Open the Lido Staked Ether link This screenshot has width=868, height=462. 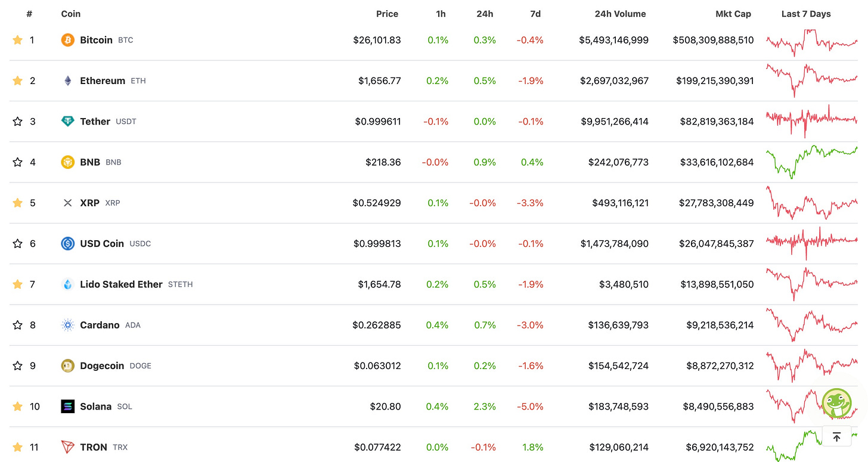click(121, 284)
